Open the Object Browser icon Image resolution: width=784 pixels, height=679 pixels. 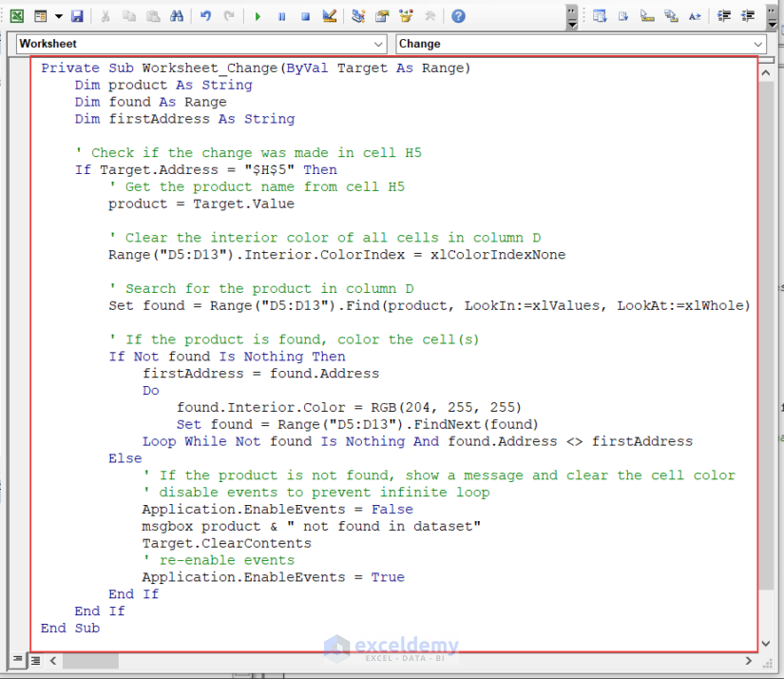(x=406, y=16)
